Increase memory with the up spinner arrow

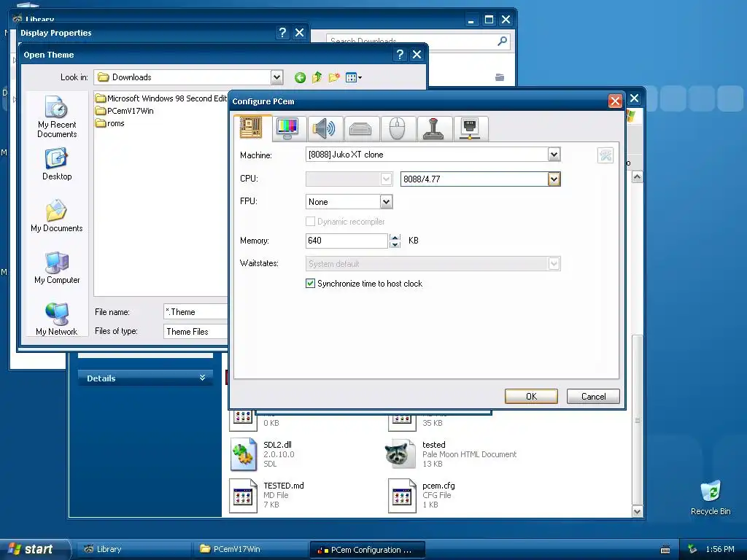[395, 237]
